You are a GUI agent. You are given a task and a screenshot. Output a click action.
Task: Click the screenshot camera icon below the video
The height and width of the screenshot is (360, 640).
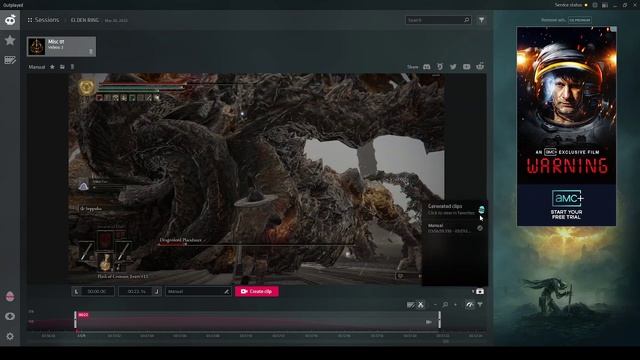(480, 291)
